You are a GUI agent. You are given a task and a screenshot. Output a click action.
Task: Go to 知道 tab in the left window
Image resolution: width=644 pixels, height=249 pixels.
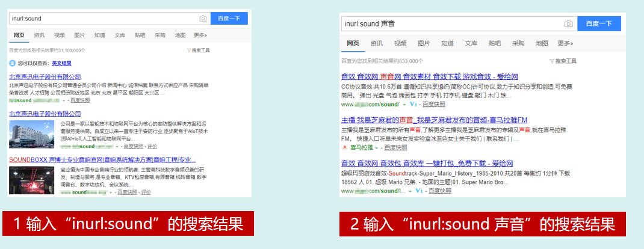click(x=100, y=35)
